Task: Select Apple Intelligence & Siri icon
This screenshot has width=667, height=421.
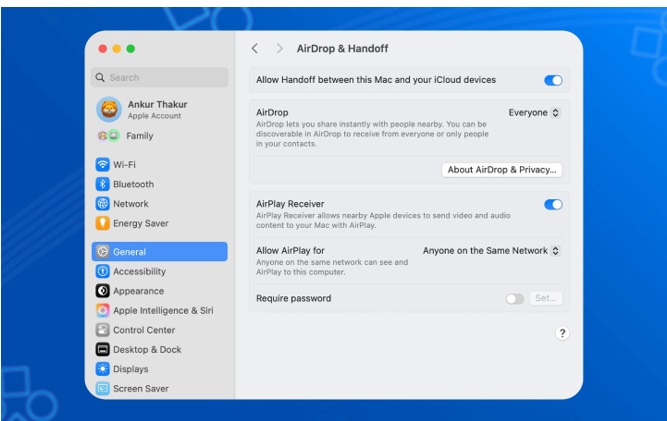Action: click(x=102, y=311)
